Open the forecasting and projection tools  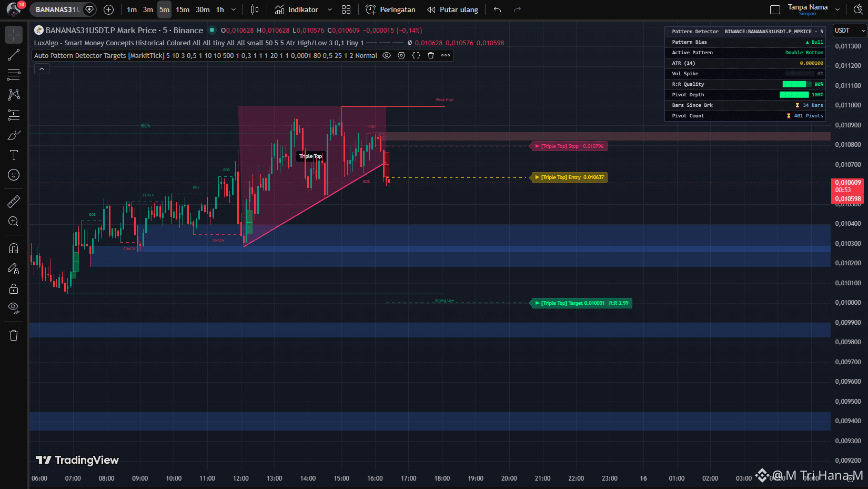(14, 115)
